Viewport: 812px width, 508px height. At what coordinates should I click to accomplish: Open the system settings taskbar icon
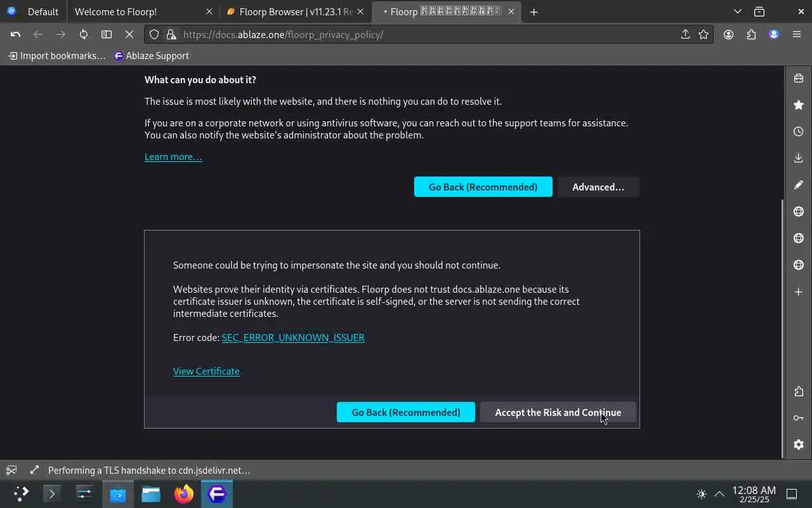[x=85, y=493]
